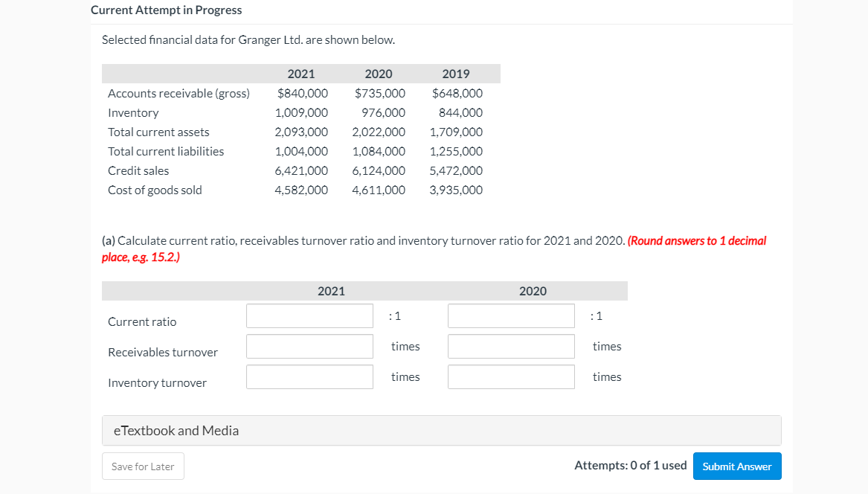Click 2020 Total current liabilities 1,084,000
The image size is (868, 494).
click(x=379, y=151)
